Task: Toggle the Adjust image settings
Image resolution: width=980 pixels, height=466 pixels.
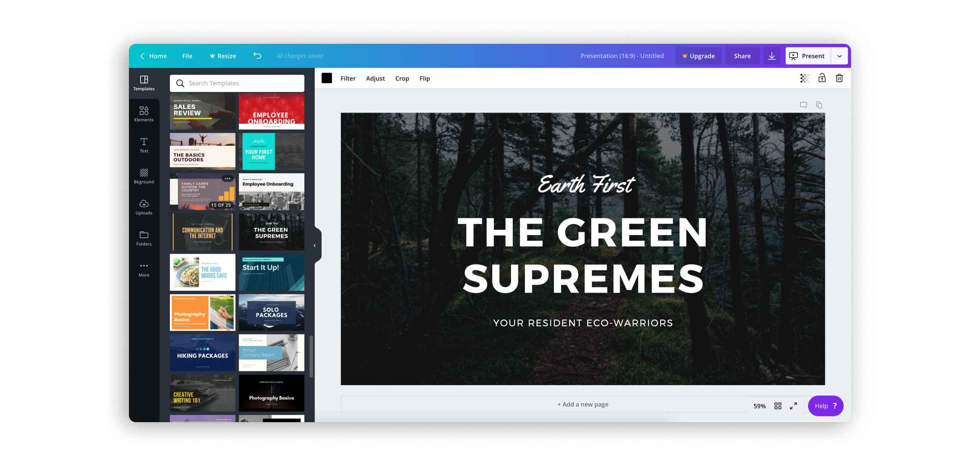Action: tap(375, 78)
